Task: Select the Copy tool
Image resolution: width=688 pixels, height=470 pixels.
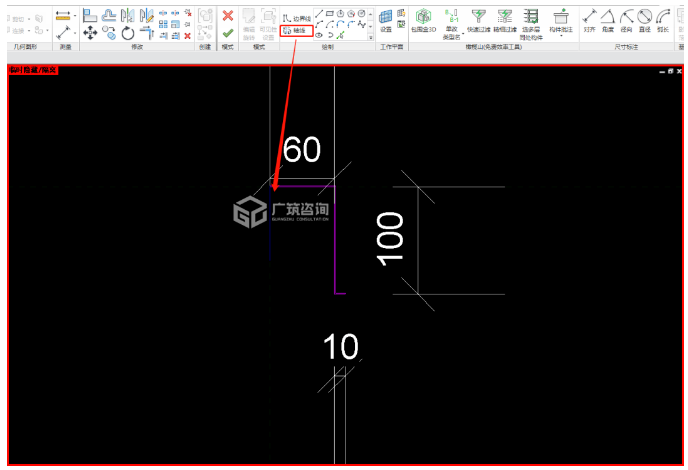Action: click(x=109, y=32)
